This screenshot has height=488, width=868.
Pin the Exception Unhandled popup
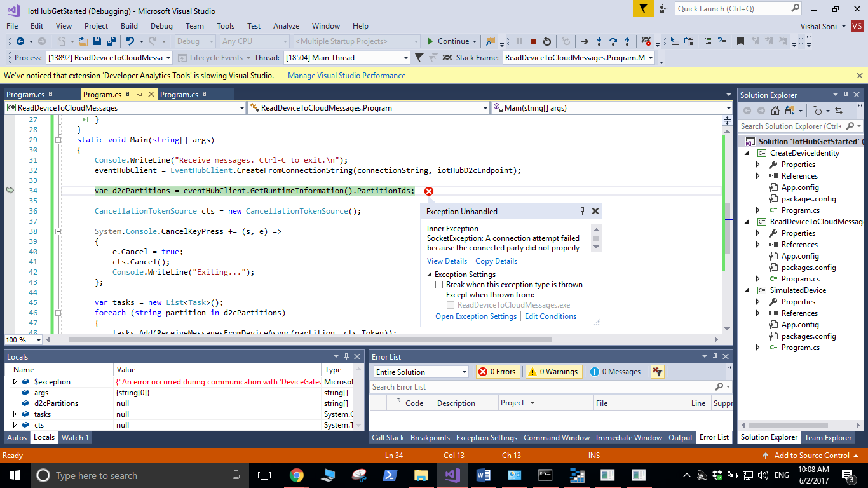pyautogui.click(x=582, y=211)
